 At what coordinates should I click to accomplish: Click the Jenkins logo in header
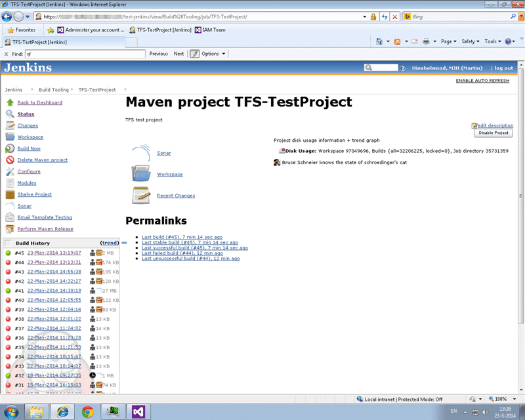click(x=28, y=68)
